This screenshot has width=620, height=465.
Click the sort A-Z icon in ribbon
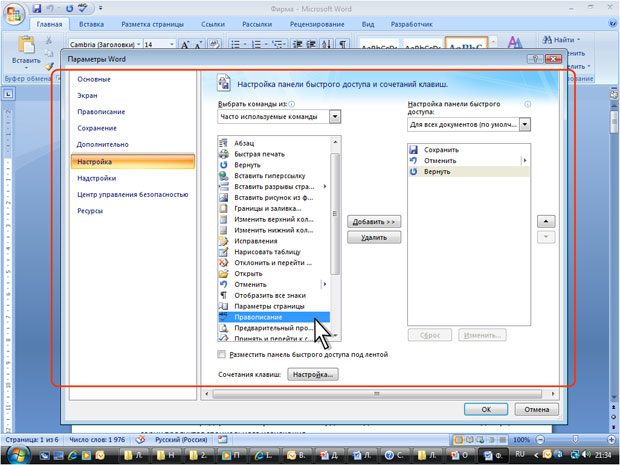[x=327, y=44]
